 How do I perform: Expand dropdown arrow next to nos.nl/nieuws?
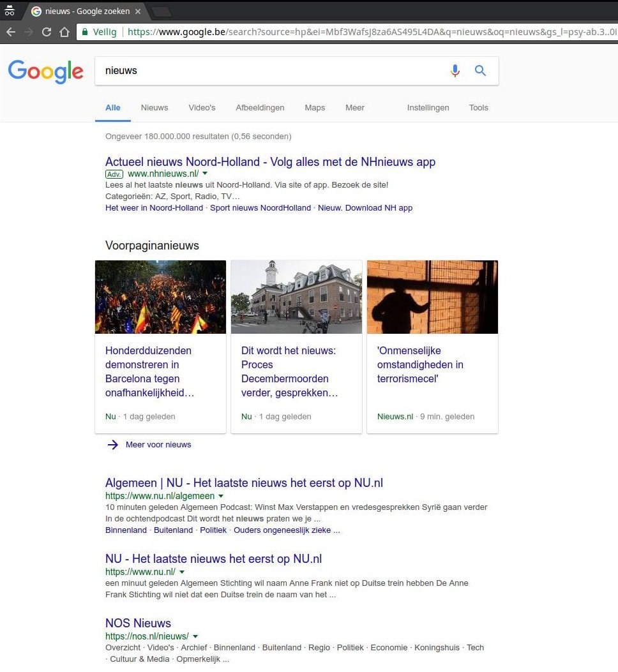coord(195,636)
